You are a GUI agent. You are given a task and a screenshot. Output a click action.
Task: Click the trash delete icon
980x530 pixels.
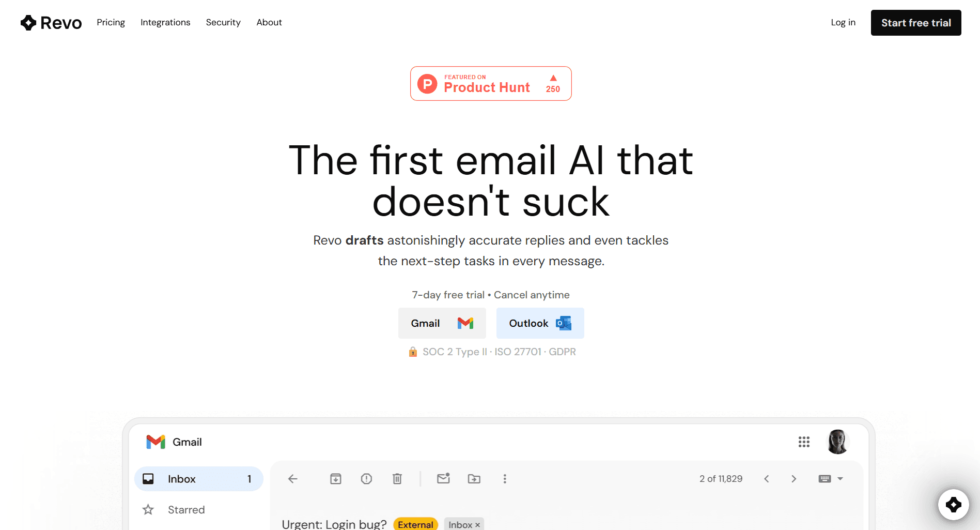[x=397, y=479]
